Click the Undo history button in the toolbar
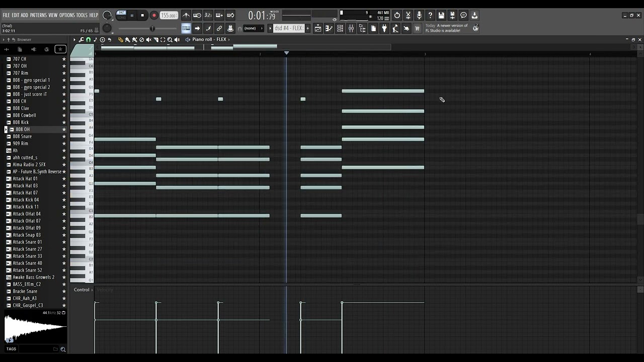This screenshot has width=644, height=362. 397,16
